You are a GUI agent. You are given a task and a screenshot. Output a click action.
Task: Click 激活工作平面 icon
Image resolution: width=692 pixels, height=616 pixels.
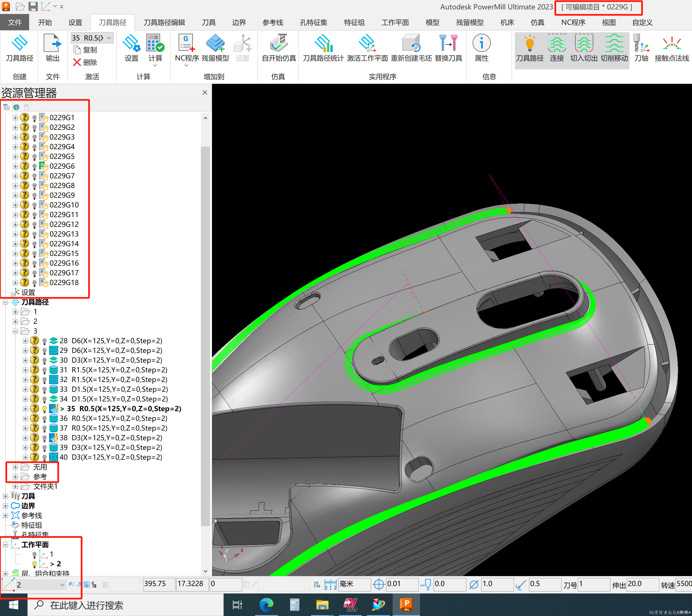(x=367, y=43)
